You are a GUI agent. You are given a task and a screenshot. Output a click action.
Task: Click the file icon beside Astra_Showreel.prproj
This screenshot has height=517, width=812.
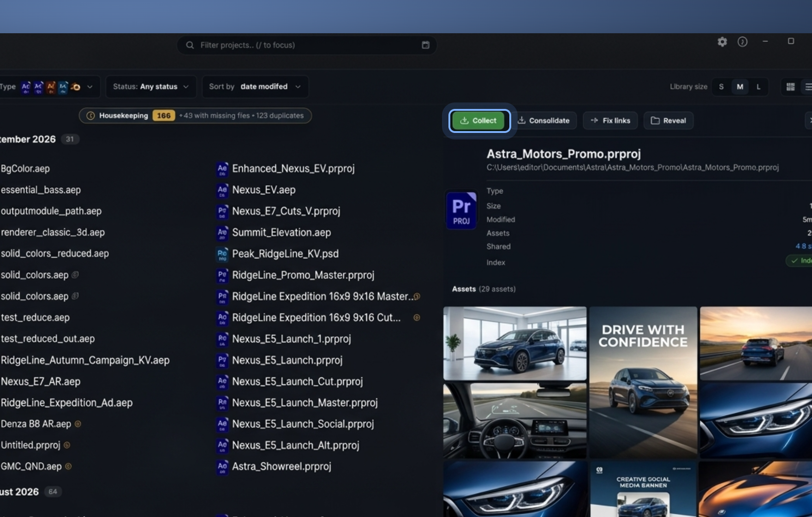[x=222, y=466]
